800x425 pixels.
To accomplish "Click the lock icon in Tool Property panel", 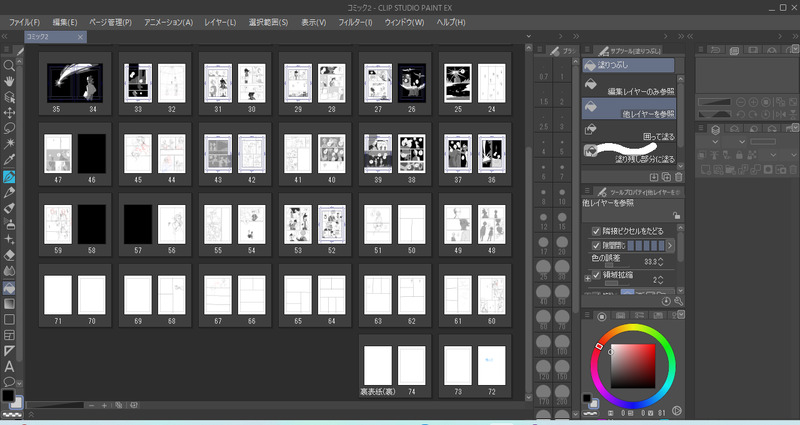I will point(677,215).
